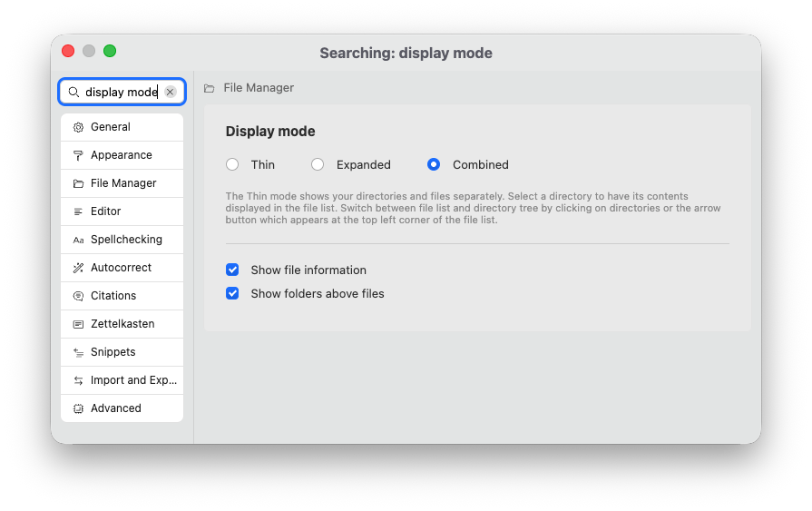Image resolution: width=812 pixels, height=511 pixels.
Task: Click the Snippets icon in sidebar
Action: (x=78, y=352)
